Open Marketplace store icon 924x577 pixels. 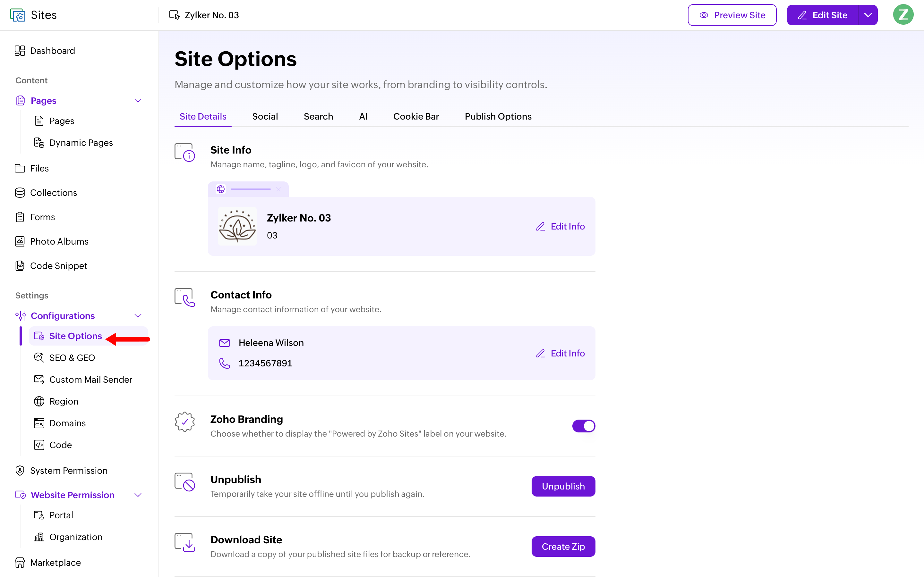tap(20, 563)
